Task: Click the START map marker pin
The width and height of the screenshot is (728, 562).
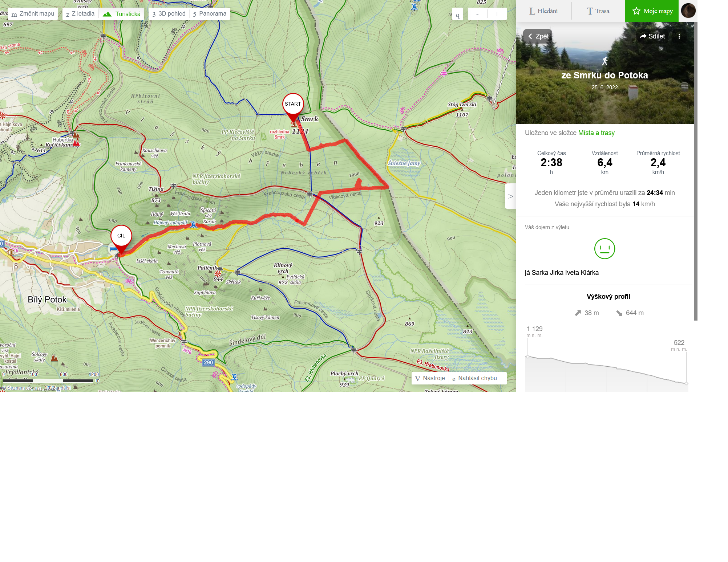Action: pos(293,108)
